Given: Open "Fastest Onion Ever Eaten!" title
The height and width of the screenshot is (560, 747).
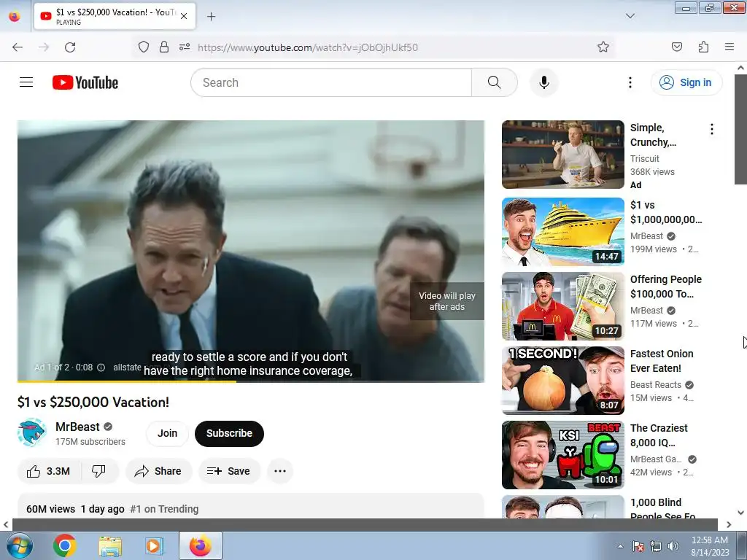Looking at the screenshot, I should (662, 361).
